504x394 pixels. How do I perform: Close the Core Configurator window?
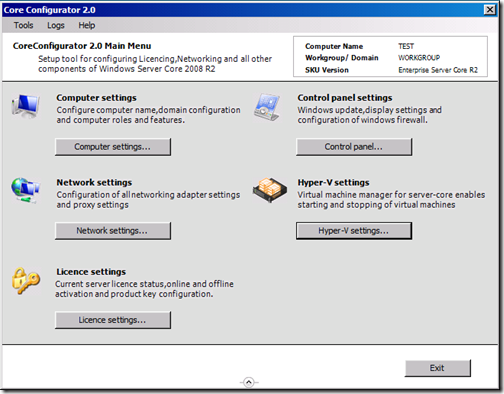pyautogui.click(x=489, y=10)
